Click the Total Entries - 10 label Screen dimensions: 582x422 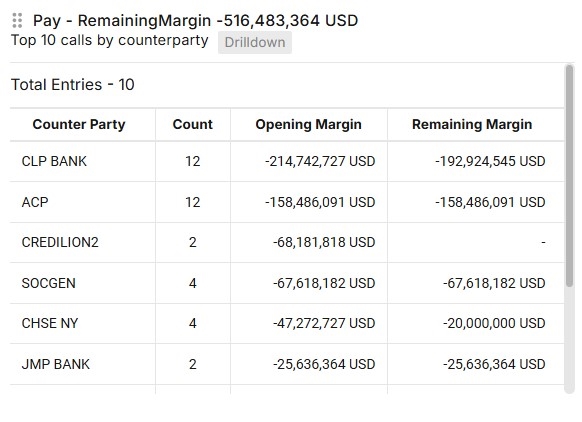point(73,85)
